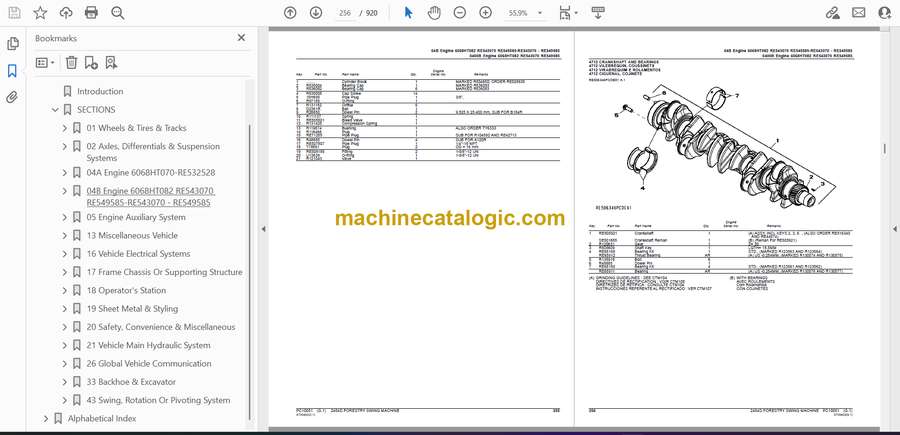Expand the right tools pane arrow

894,229
